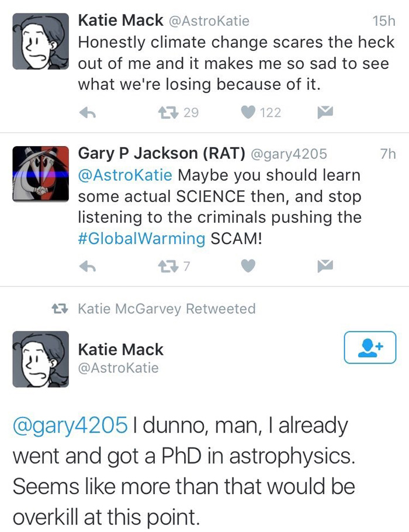Image resolution: width=409 pixels, height=532 pixels.
Task: Like Katie Mack's climate change tweet
Action: click(247, 111)
